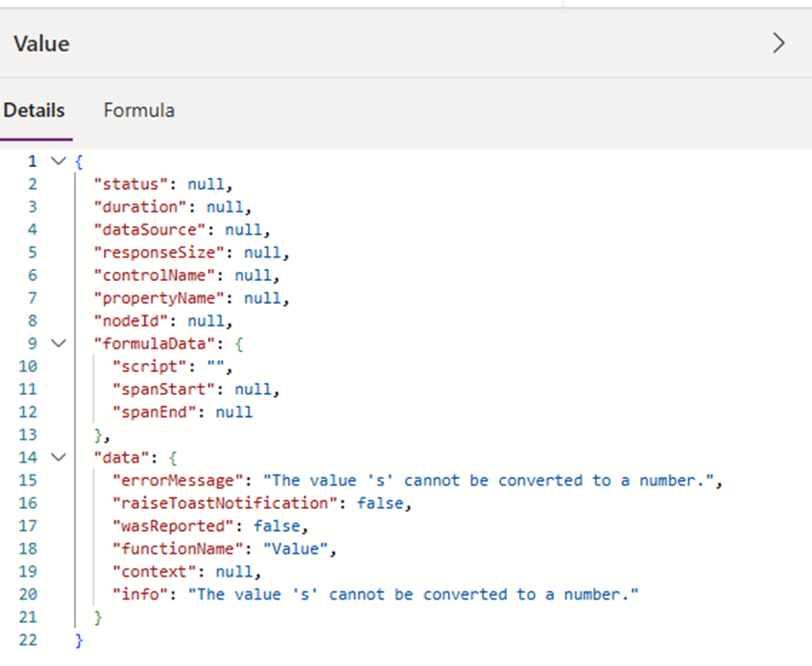Click the closing brace on line 21
The height and width of the screenshot is (666, 812).
[98, 618]
